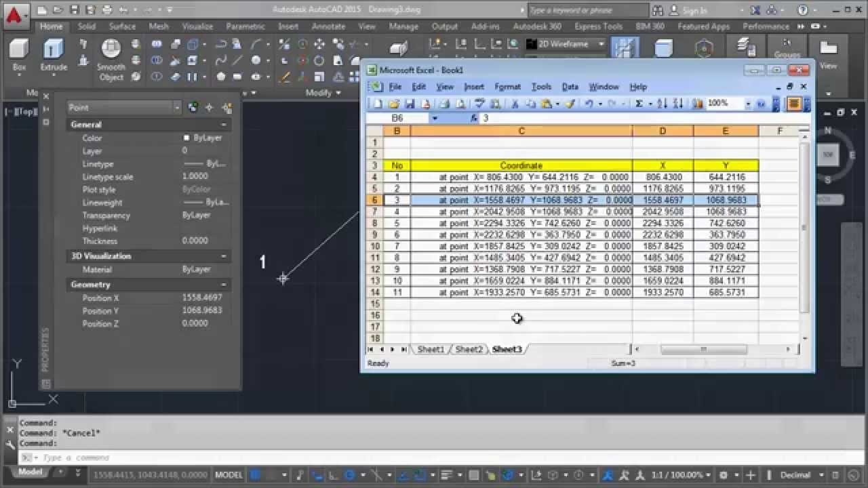Switch to the Annotate ribbon tab
This screenshot has height=488, width=868.
pyautogui.click(x=328, y=26)
